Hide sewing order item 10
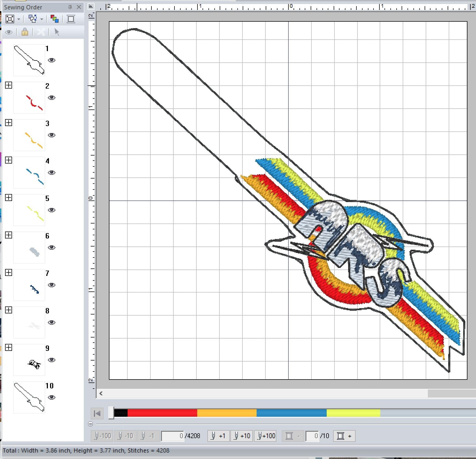This screenshot has height=459, width=476. click(52, 397)
